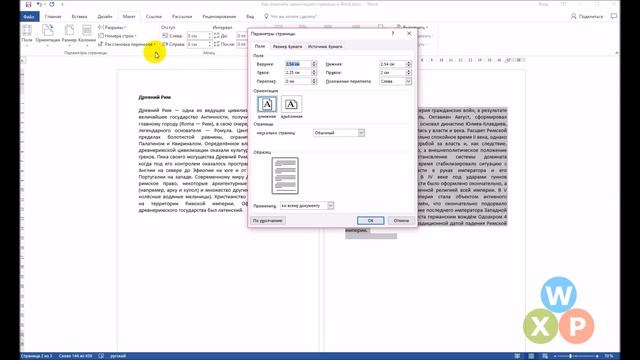Click the Верхнее top margin field
640x360 pixels.
(x=298, y=64)
